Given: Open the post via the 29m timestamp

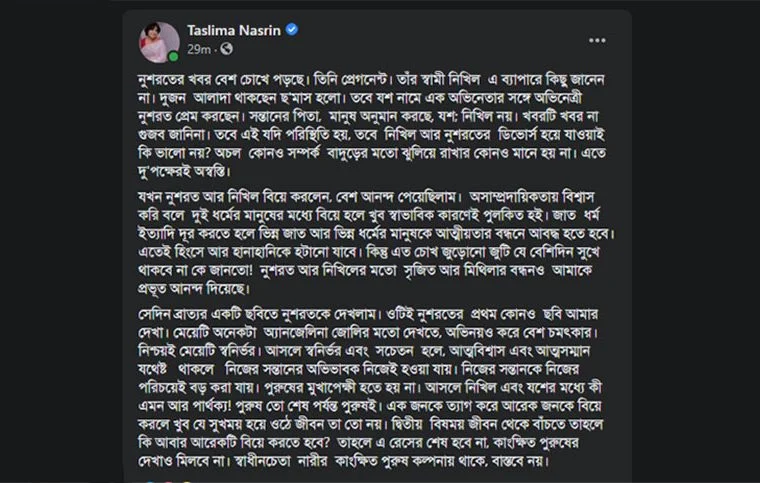Looking at the screenshot, I should (199, 49).
